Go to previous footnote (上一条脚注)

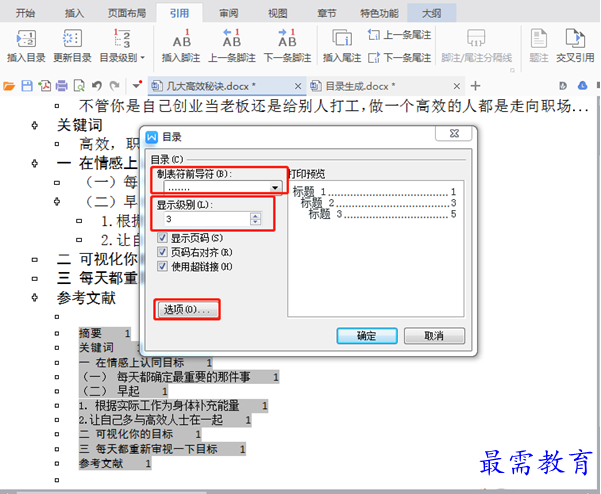pyautogui.click(x=232, y=46)
